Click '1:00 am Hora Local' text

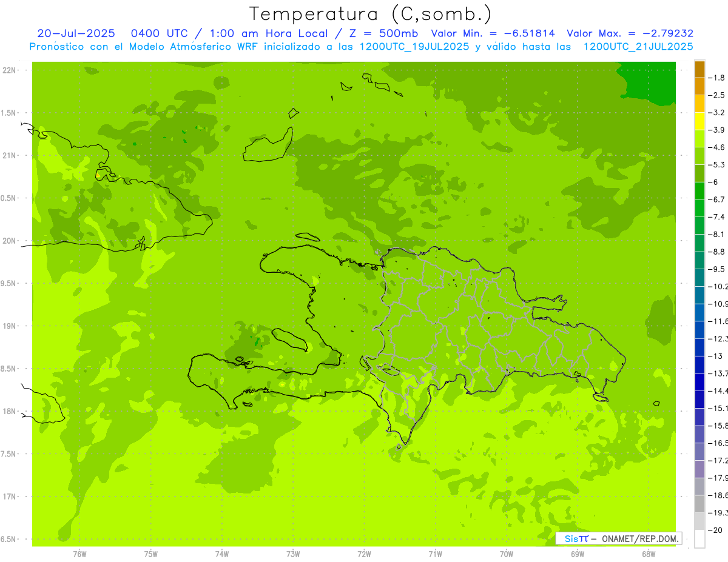coord(268,33)
